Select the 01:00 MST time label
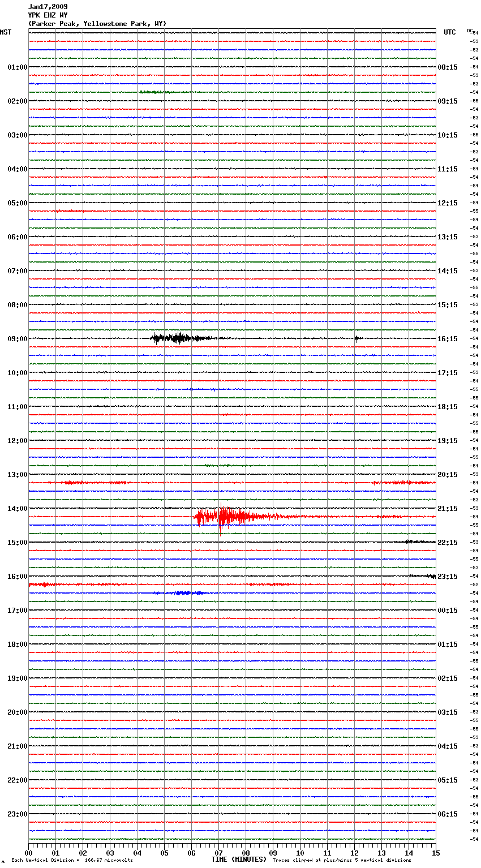Viewport: 481px width, 868px height. point(18,67)
